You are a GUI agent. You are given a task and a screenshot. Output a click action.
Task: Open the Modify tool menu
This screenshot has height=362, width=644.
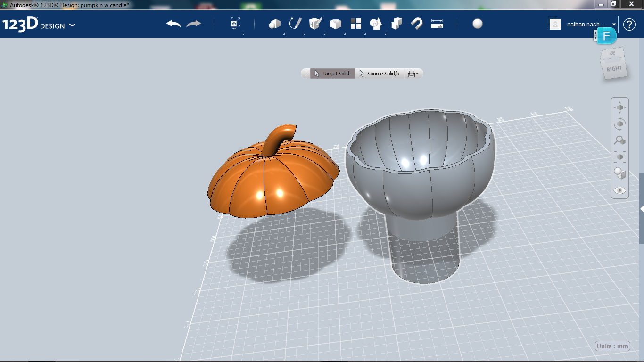335,24
